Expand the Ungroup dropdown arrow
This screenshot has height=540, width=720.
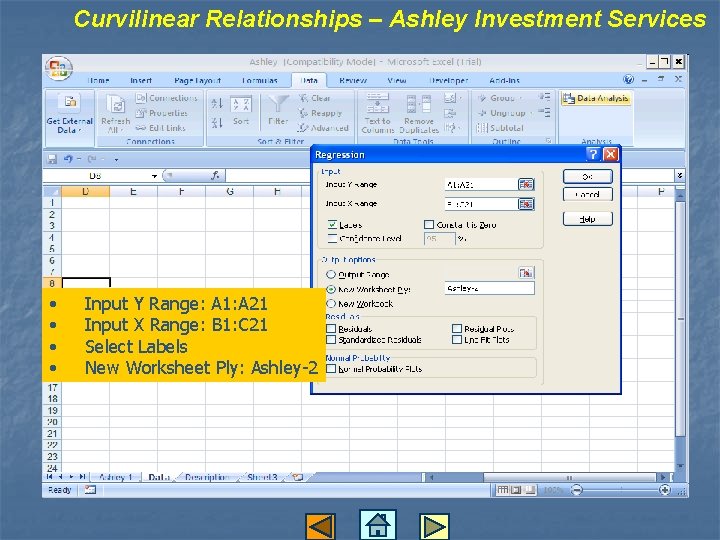tap(531, 113)
